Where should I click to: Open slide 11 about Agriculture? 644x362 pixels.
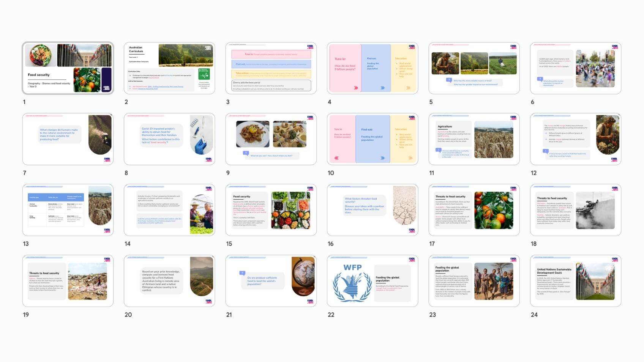pos(474,139)
